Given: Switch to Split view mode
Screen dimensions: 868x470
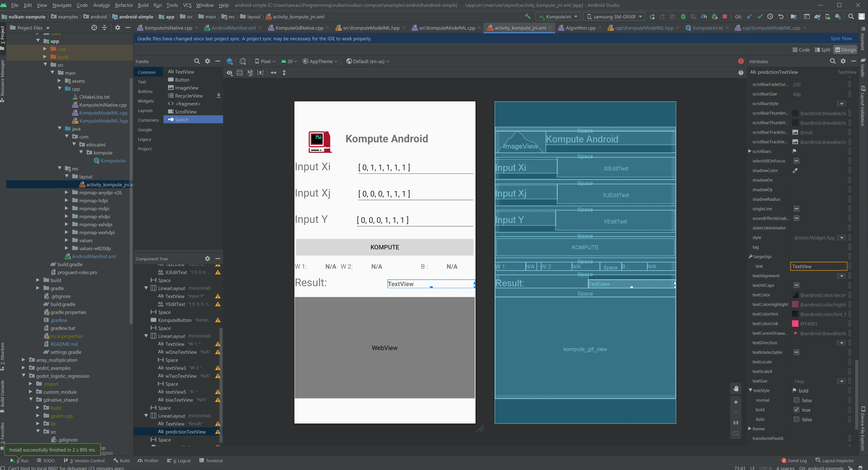Looking at the screenshot, I should [823, 50].
